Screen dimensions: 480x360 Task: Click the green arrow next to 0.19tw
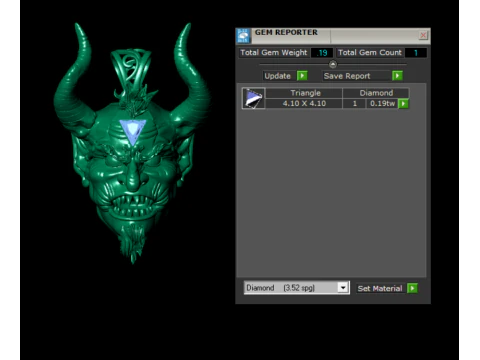coord(403,104)
